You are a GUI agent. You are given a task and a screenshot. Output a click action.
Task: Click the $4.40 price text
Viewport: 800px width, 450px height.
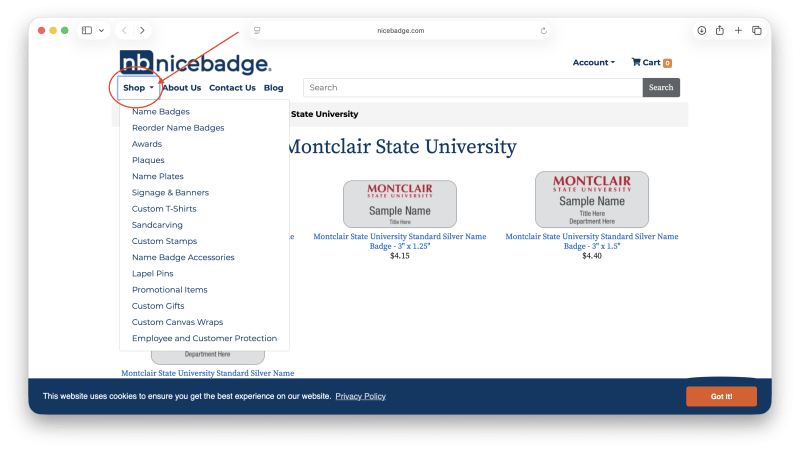pyautogui.click(x=592, y=256)
